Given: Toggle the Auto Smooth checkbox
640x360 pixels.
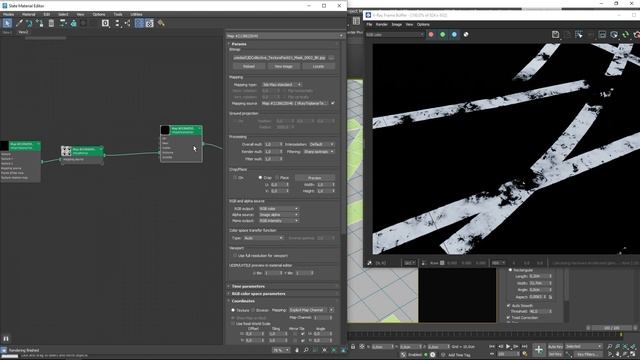Looking at the screenshot, I should pos(509,305).
